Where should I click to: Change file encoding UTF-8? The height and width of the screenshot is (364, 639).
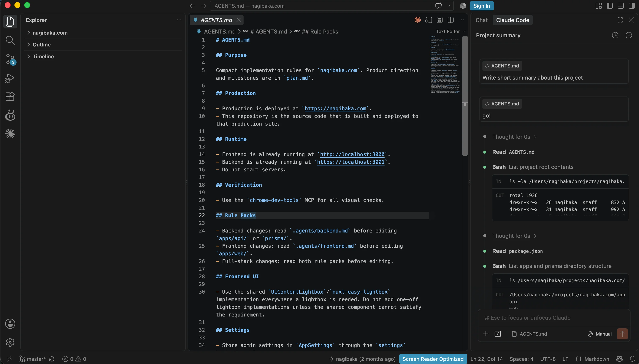[548, 359]
